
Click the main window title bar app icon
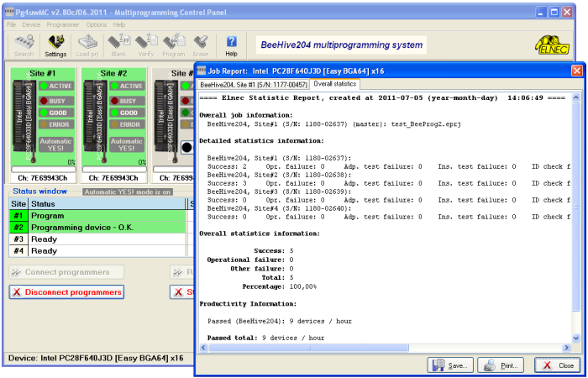pos(9,13)
